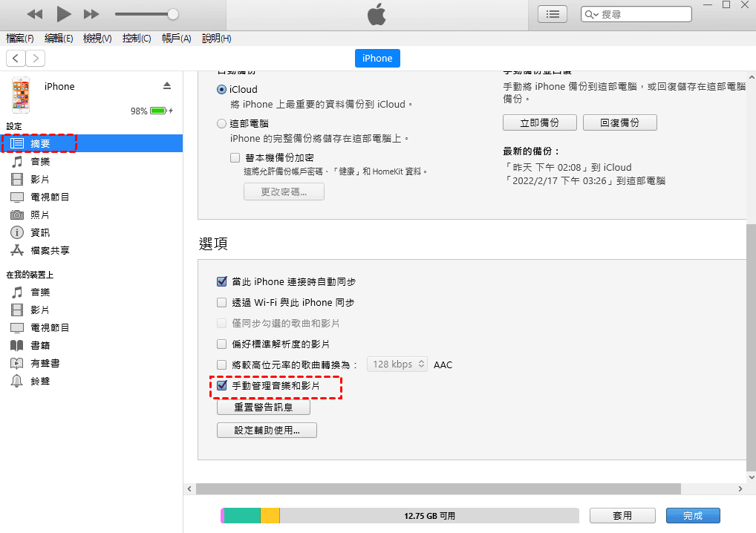The height and width of the screenshot is (533, 756).
Task: Open 檔案共享 in the sidebar
Action: [x=50, y=250]
